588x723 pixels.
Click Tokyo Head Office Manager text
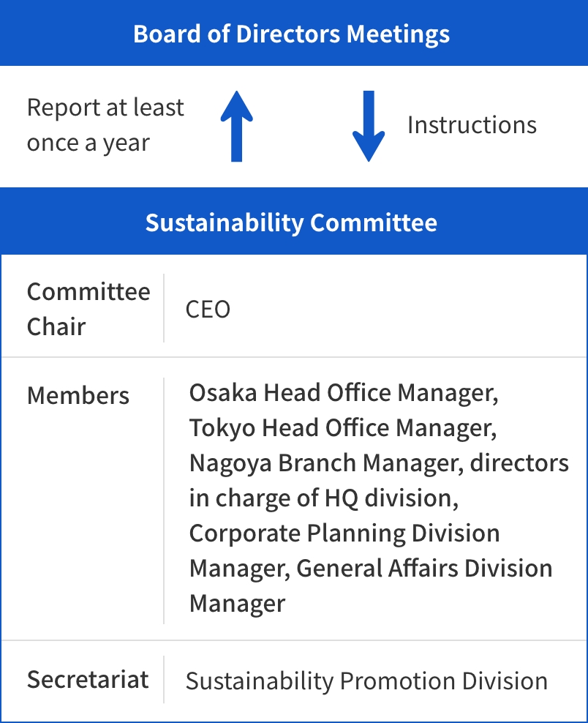click(x=343, y=428)
